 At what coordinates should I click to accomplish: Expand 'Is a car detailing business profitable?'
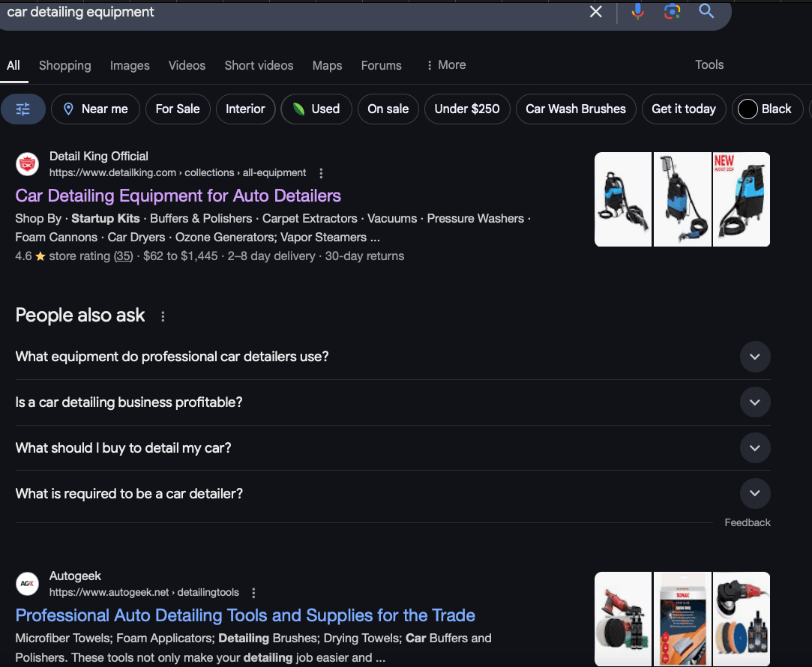[754, 402]
